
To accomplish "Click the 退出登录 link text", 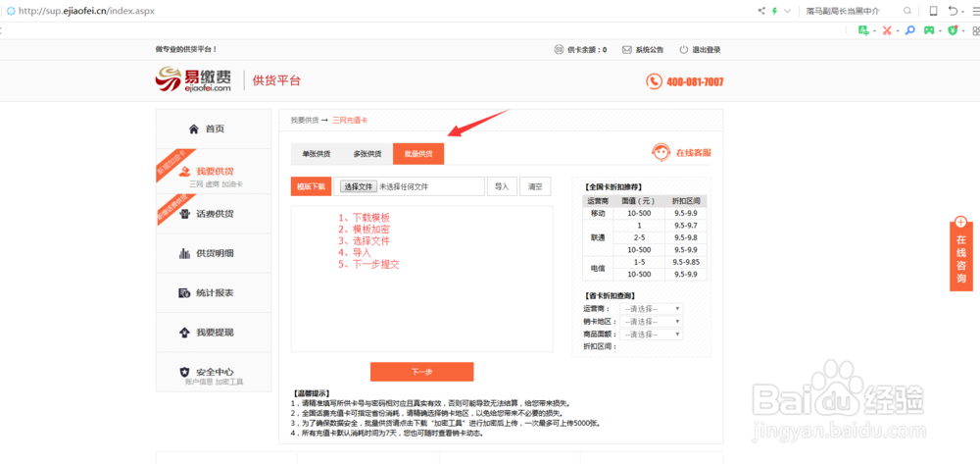I will (707, 50).
